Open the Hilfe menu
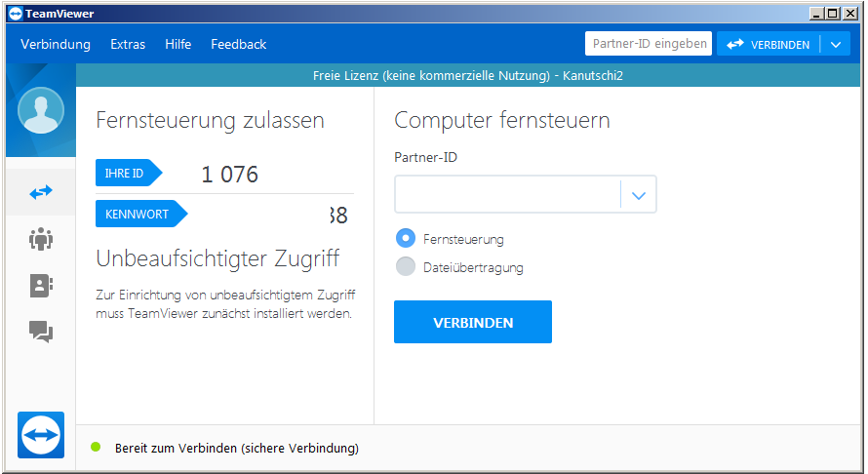Viewport: 868px width, 474px height. pos(178,45)
